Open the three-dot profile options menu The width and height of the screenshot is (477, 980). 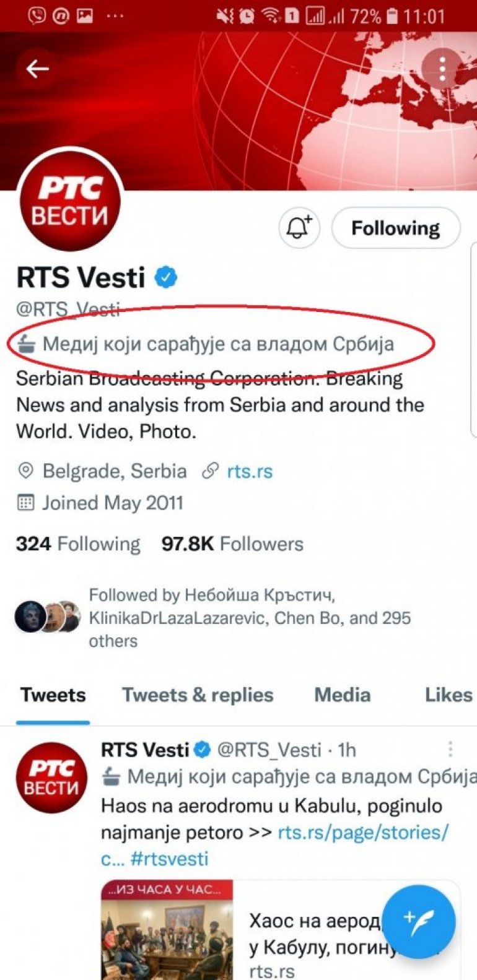(442, 69)
